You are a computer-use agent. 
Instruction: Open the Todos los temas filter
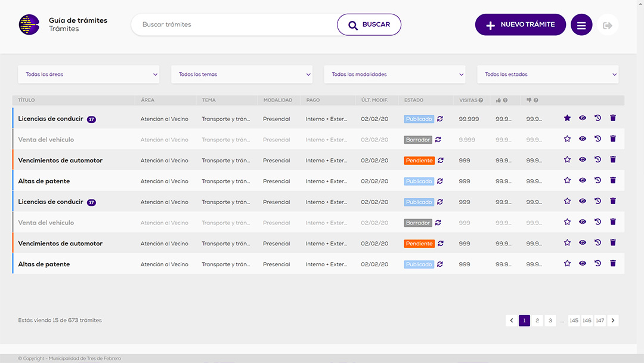pyautogui.click(x=242, y=75)
